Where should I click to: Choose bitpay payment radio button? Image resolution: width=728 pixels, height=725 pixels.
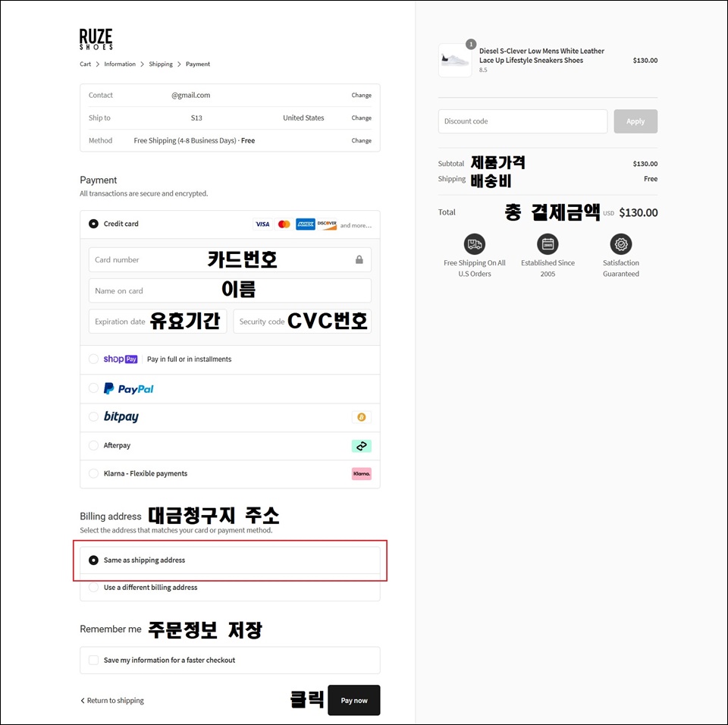(x=93, y=416)
